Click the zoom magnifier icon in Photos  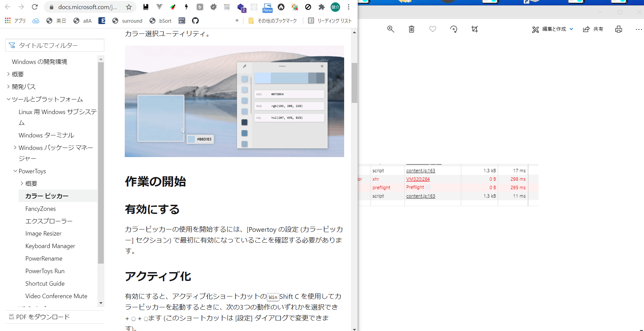390,29
